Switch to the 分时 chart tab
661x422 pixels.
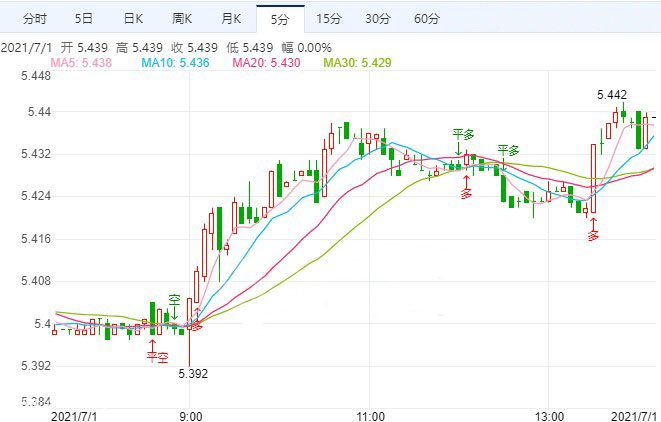34,19
